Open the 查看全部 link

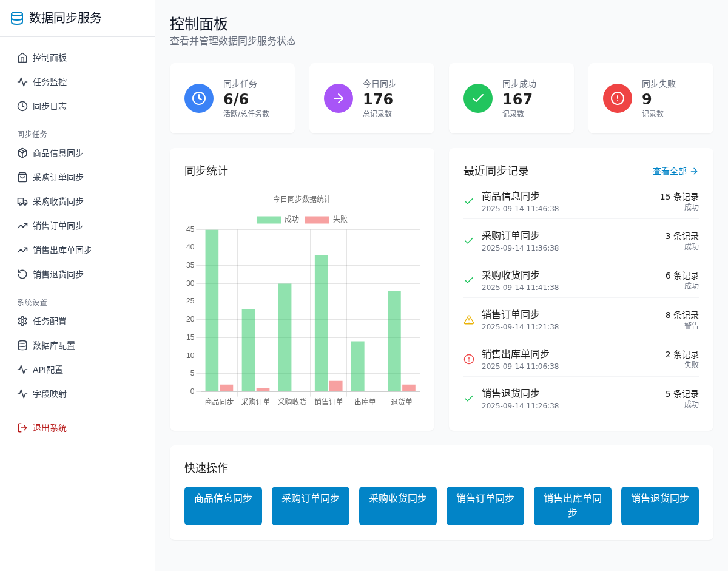click(675, 171)
